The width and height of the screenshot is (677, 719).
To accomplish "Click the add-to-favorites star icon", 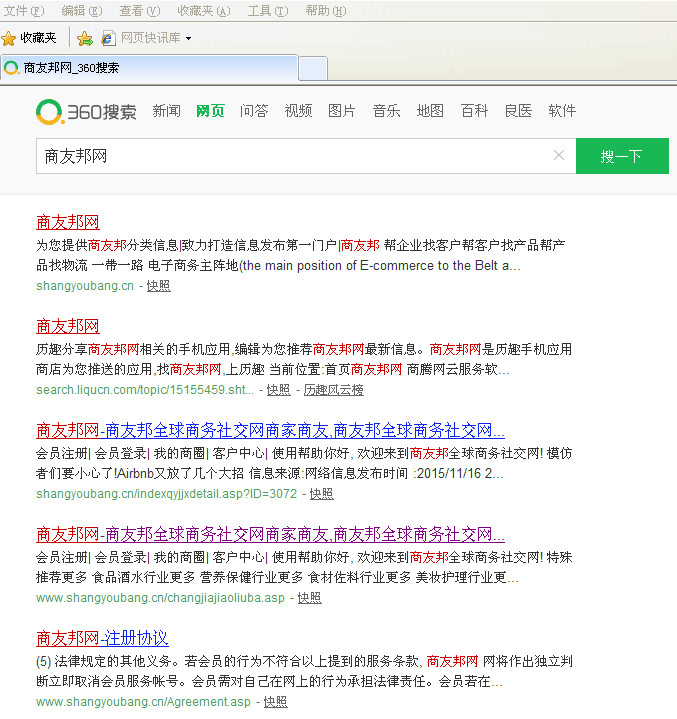I will tap(85, 39).
